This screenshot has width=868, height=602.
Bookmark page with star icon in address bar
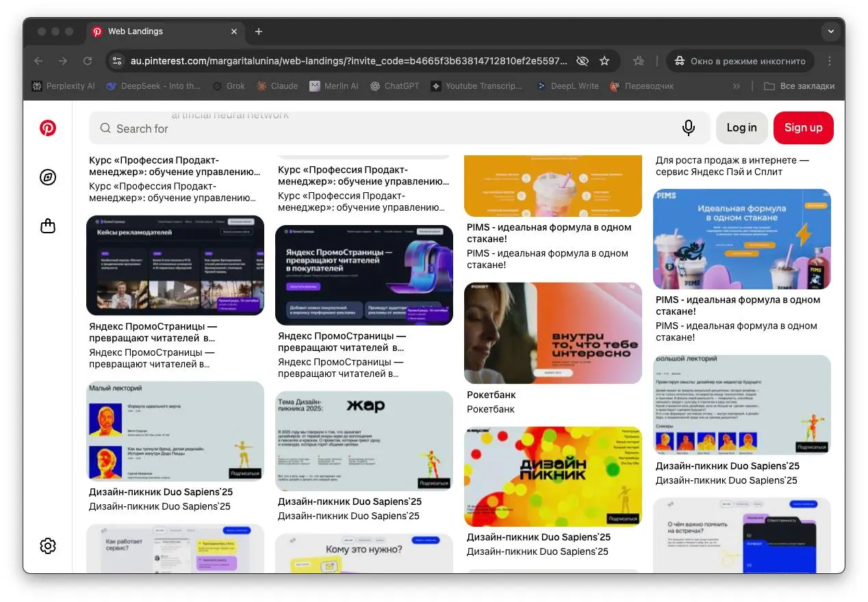(604, 61)
